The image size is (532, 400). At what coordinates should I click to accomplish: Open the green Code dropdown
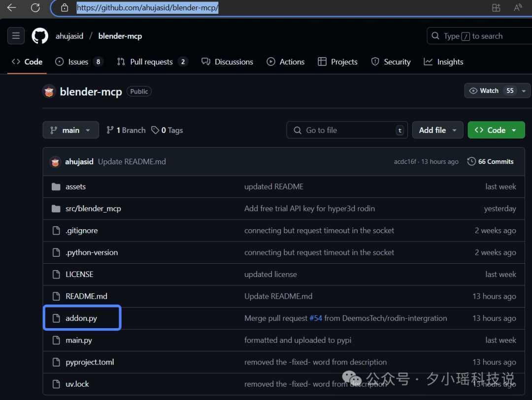click(496, 130)
